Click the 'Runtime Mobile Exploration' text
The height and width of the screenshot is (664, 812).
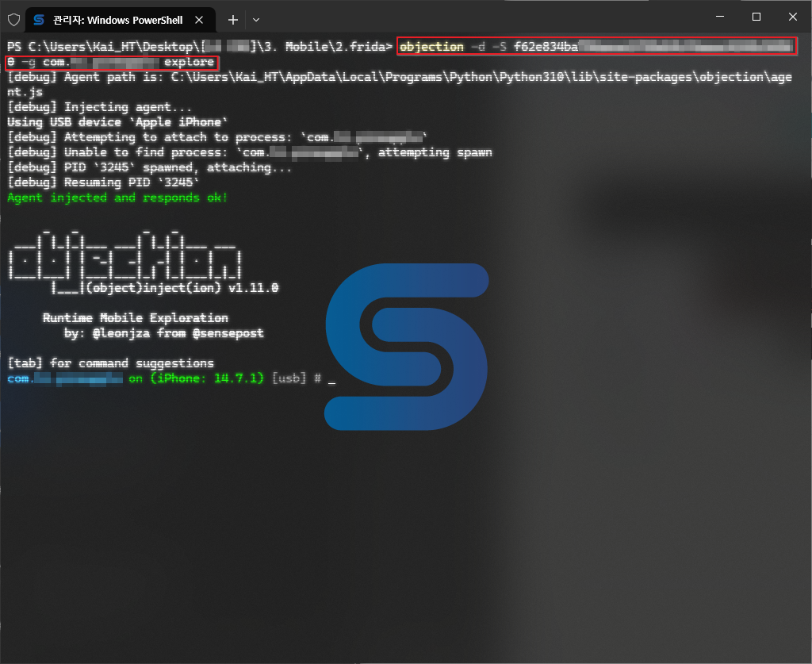coord(135,318)
